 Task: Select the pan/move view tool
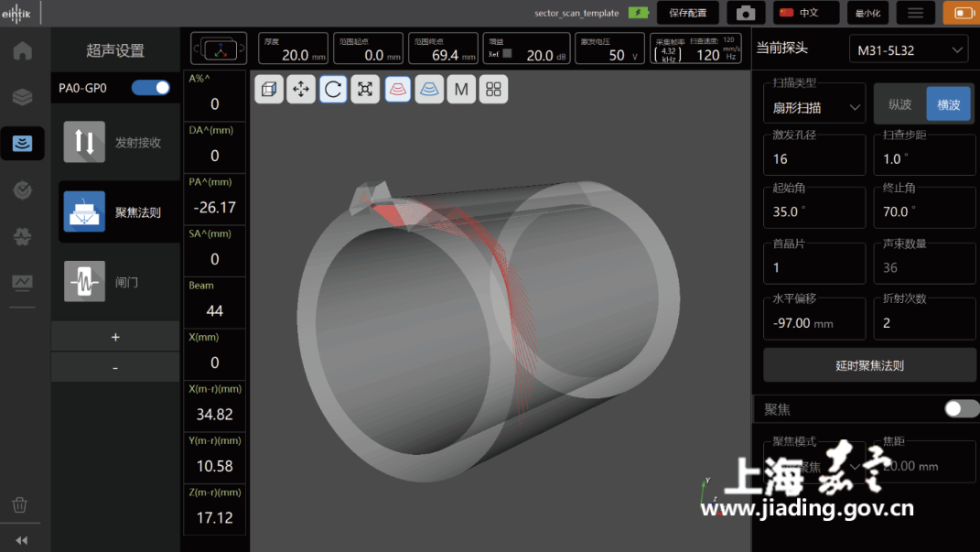click(301, 89)
